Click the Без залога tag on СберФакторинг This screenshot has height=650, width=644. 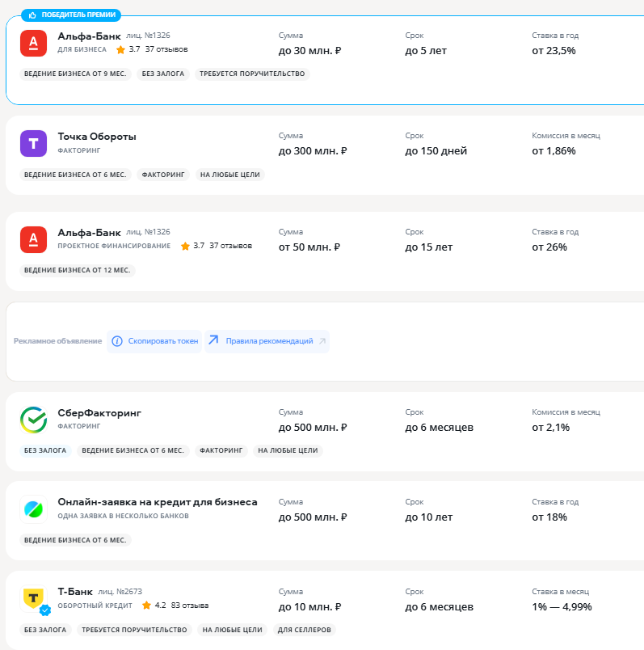(x=44, y=450)
